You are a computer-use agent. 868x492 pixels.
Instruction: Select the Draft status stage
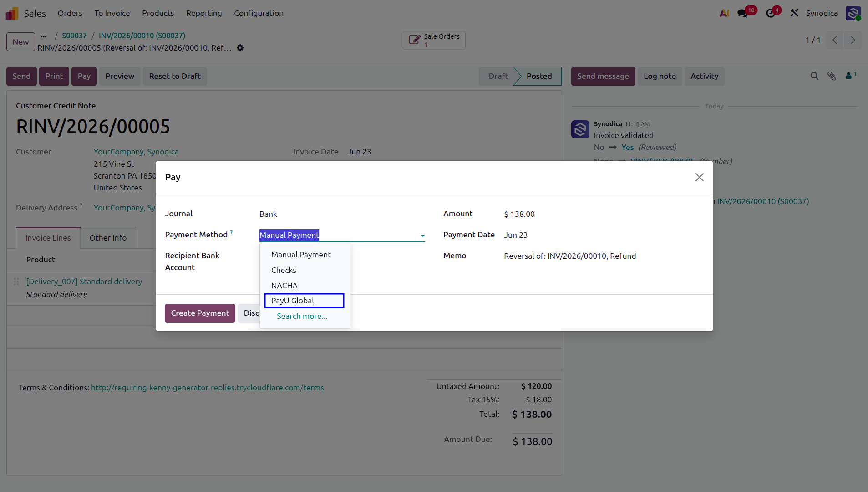(x=498, y=76)
